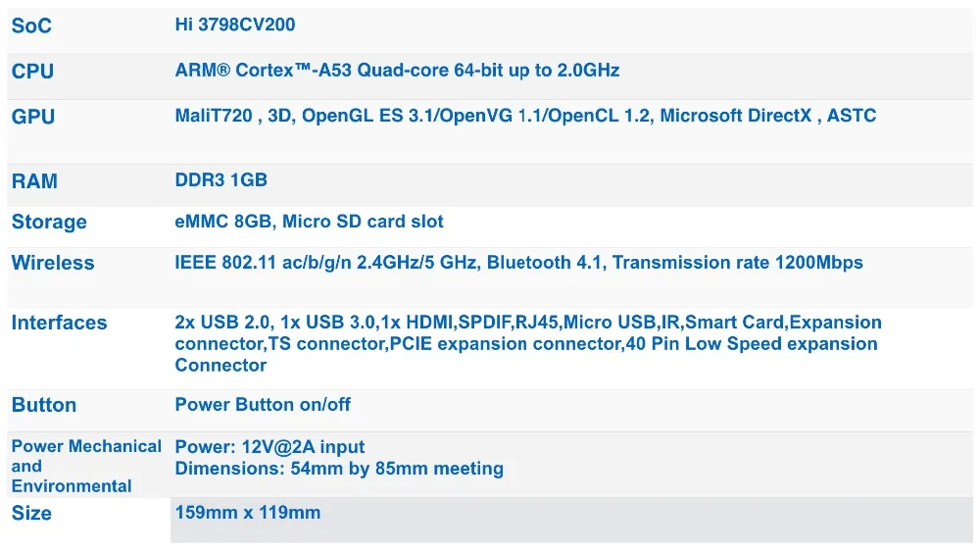The height and width of the screenshot is (552, 980).
Task: Click the MaliT720 GPU description text
Action: pos(525,116)
